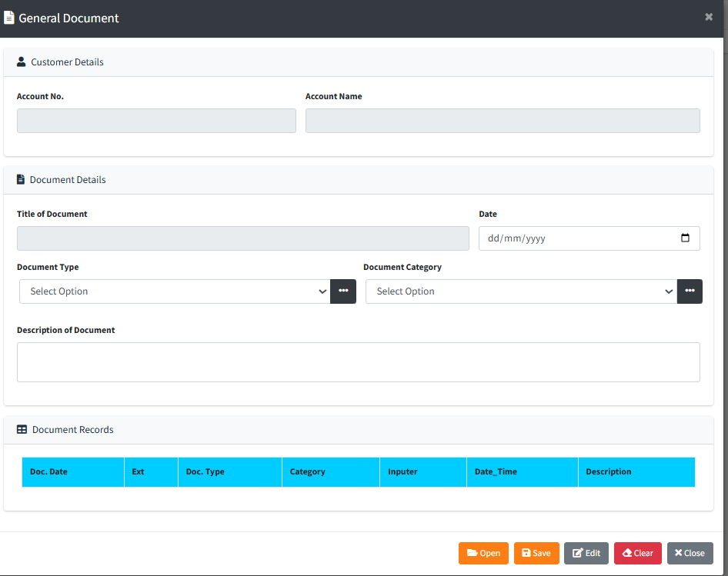Click the Category column header
The height and width of the screenshot is (576, 728).
pos(308,471)
